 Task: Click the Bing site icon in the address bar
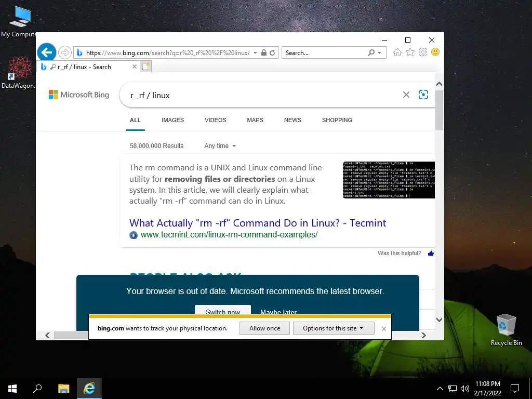(79, 52)
